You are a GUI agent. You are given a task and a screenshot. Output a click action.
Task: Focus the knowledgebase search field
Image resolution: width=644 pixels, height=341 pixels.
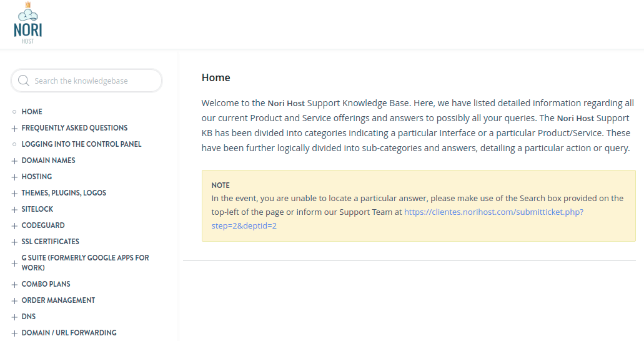coord(87,81)
